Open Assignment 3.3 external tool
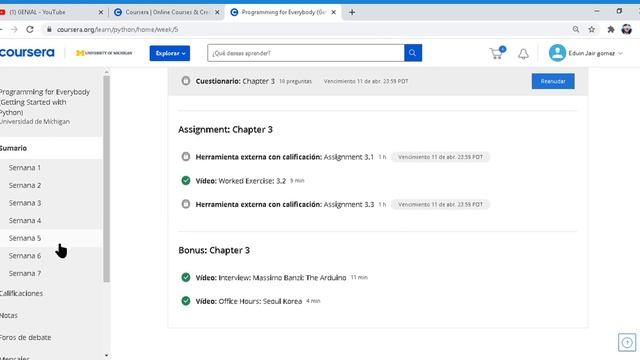This screenshot has height=360, width=640. pos(284,204)
